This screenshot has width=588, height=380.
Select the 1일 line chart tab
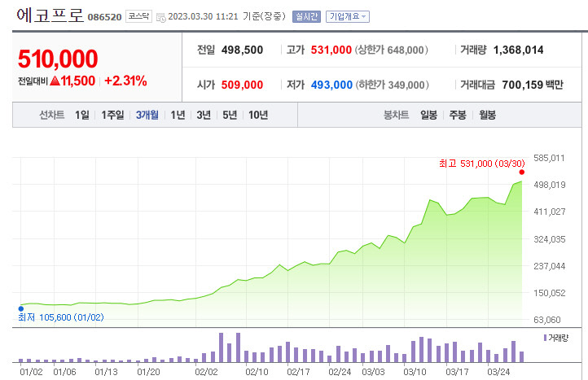click(82, 115)
